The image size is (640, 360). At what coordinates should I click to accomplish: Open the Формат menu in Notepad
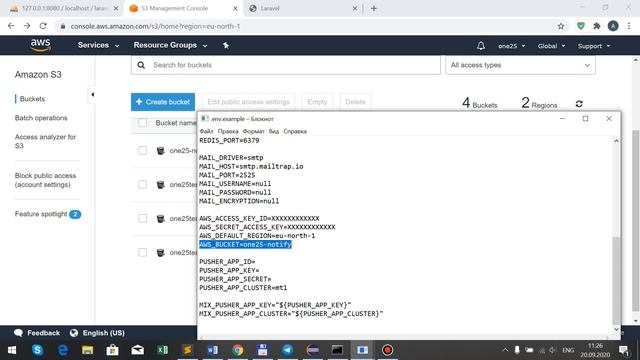[x=253, y=131]
